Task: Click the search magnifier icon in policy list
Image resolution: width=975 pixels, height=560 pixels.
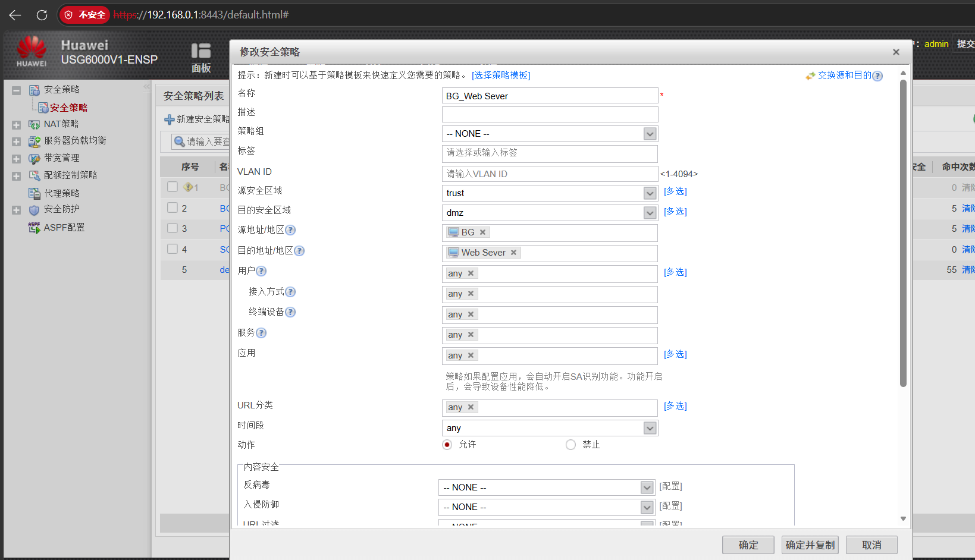Action: [x=179, y=141]
